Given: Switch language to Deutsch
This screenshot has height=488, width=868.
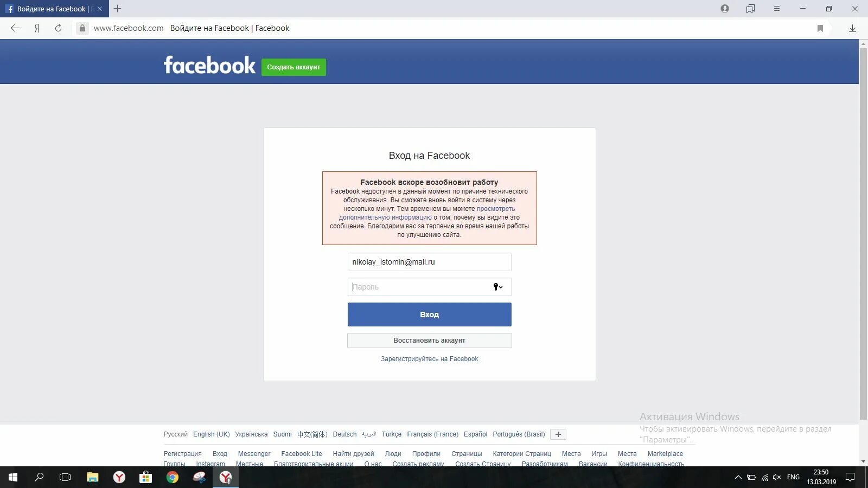Looking at the screenshot, I should (344, 434).
